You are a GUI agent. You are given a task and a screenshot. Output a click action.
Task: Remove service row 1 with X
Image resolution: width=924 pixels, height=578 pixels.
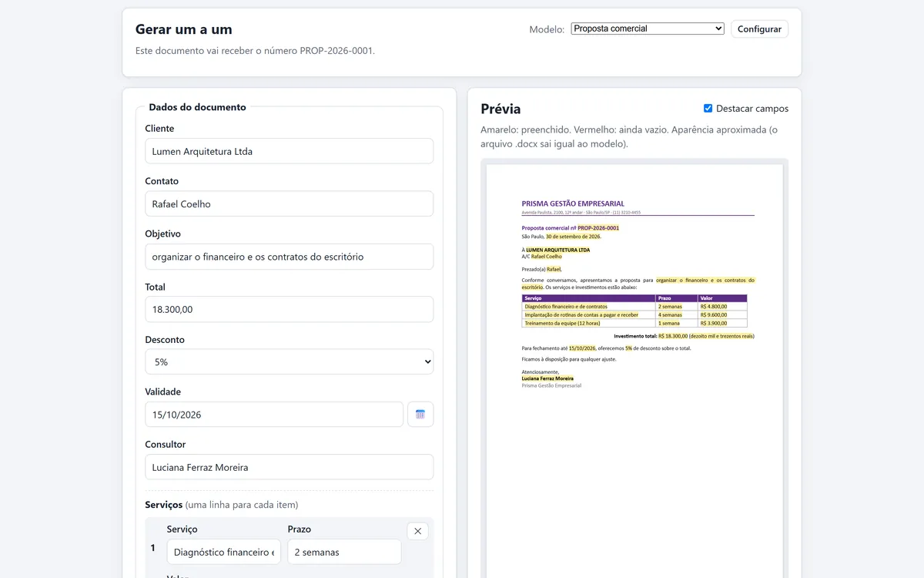417,531
